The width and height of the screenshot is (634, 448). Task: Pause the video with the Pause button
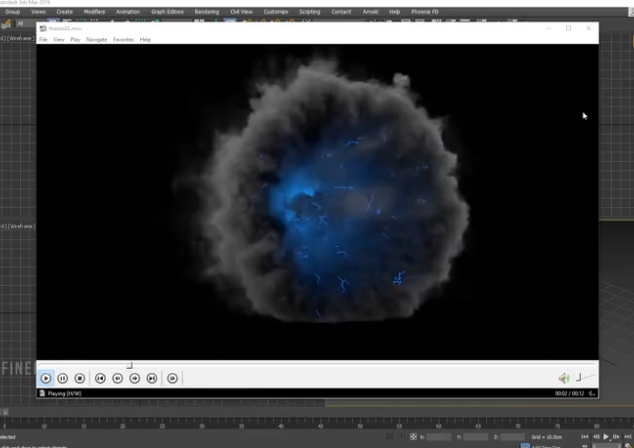(x=63, y=378)
